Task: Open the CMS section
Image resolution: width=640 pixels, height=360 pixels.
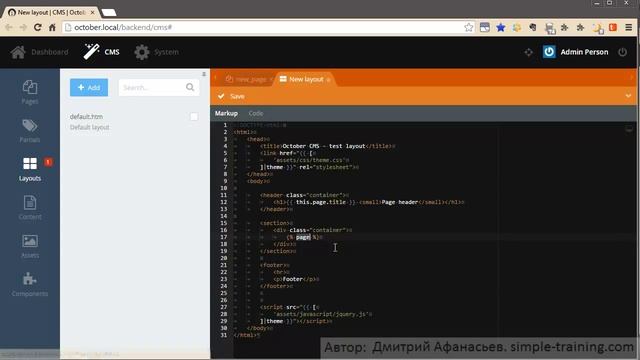Action: [x=102, y=52]
